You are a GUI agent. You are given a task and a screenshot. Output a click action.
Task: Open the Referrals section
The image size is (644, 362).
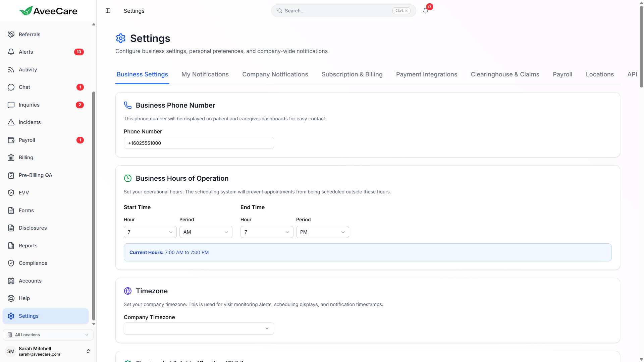tap(29, 34)
